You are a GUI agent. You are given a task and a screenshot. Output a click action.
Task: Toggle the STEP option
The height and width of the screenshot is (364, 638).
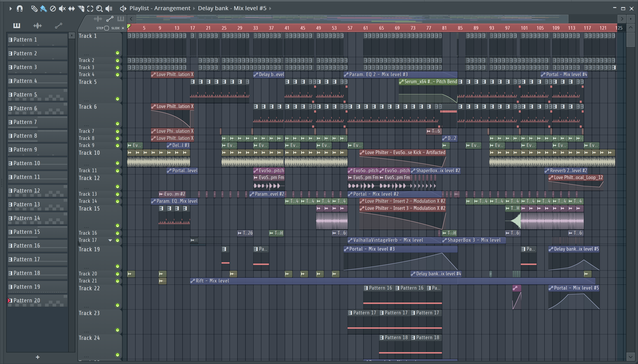coord(107,28)
